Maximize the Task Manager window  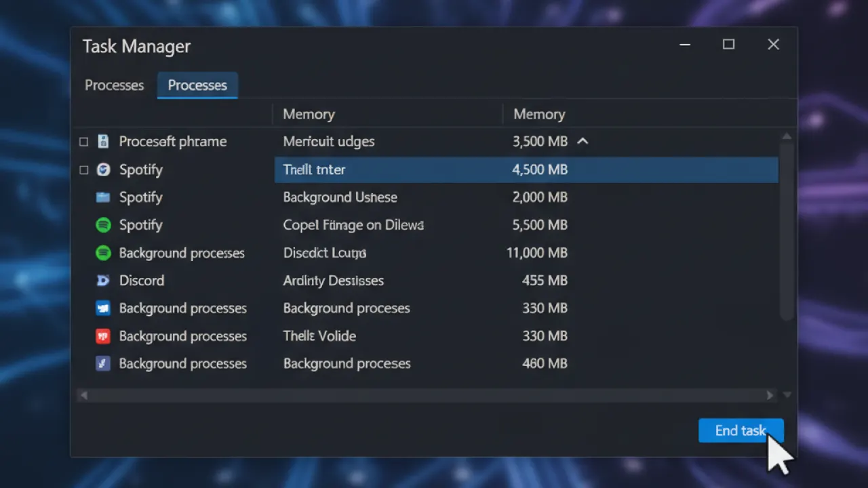tap(728, 45)
